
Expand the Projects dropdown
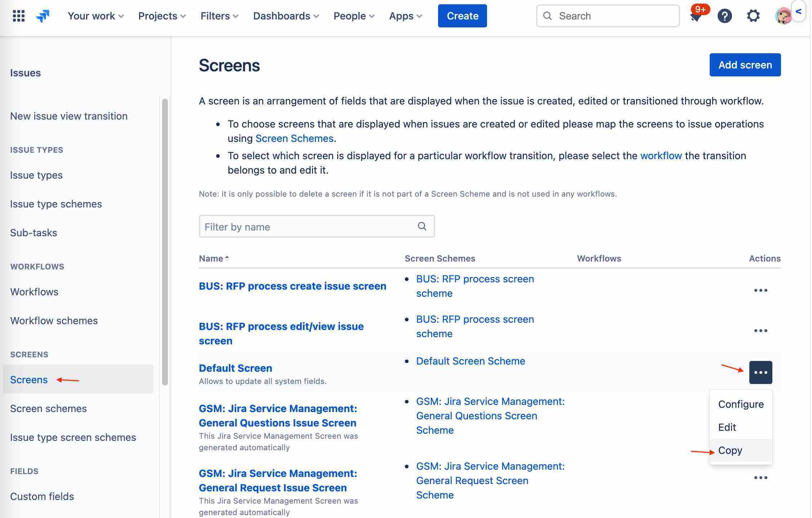[161, 16]
